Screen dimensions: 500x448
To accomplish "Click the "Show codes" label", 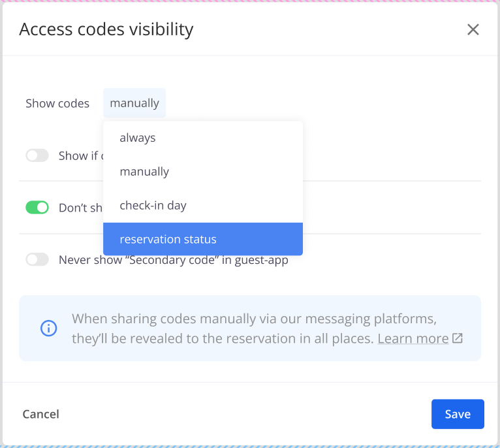I will [57, 103].
